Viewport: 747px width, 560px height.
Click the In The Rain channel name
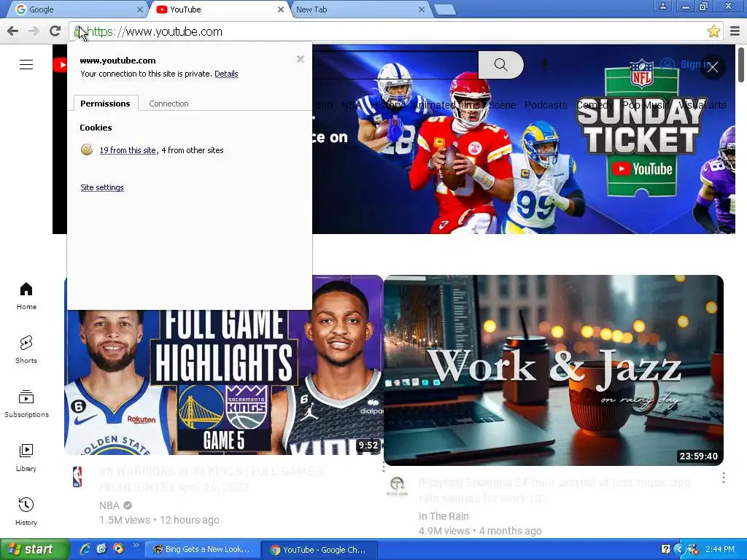click(444, 516)
